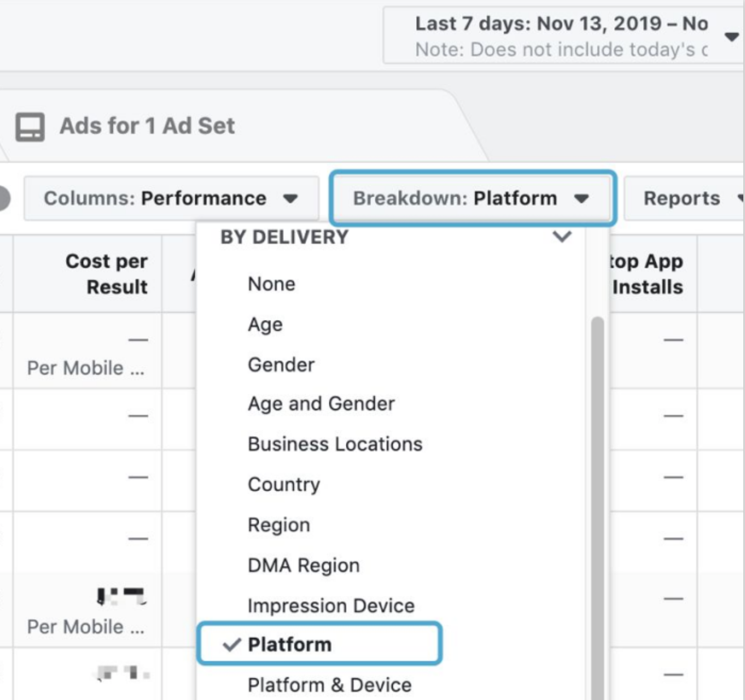This screenshot has height=700, width=745.
Task: Select Business Locations breakdown
Action: [x=335, y=444]
